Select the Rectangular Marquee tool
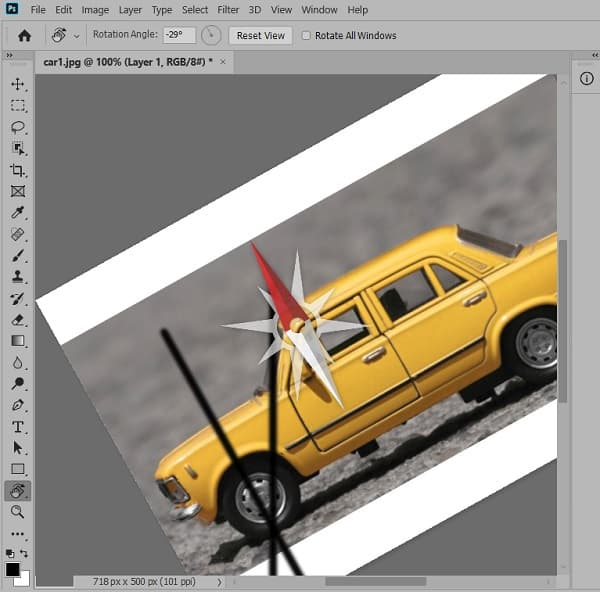600x592 pixels. tap(18, 105)
